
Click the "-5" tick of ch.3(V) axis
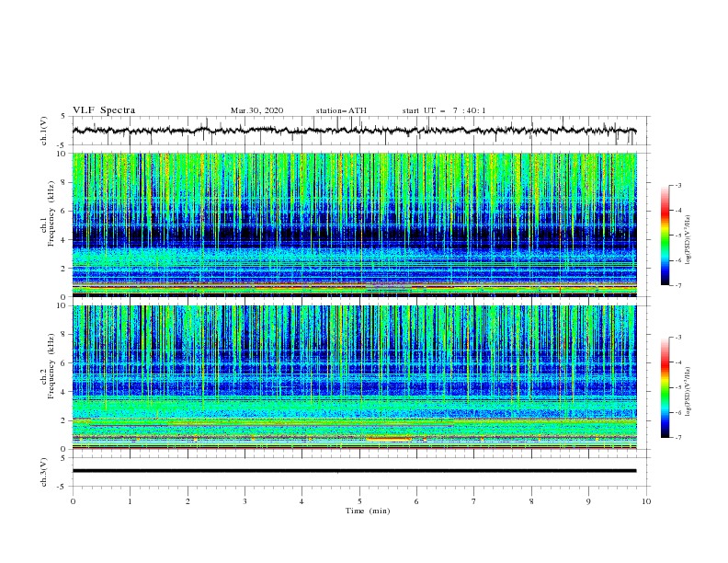point(63,487)
